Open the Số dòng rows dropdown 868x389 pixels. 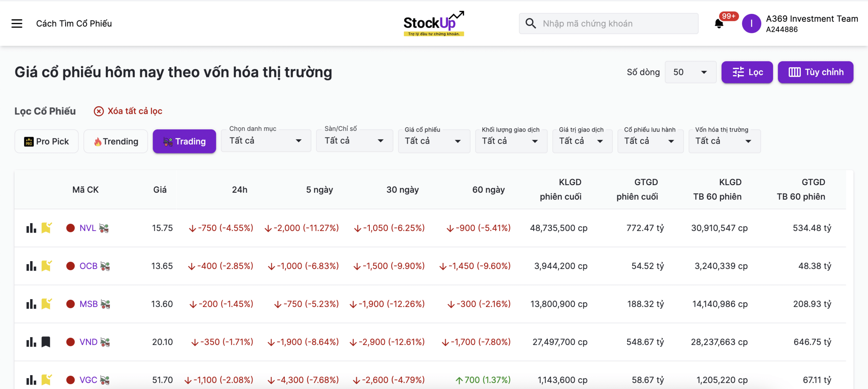pos(690,72)
